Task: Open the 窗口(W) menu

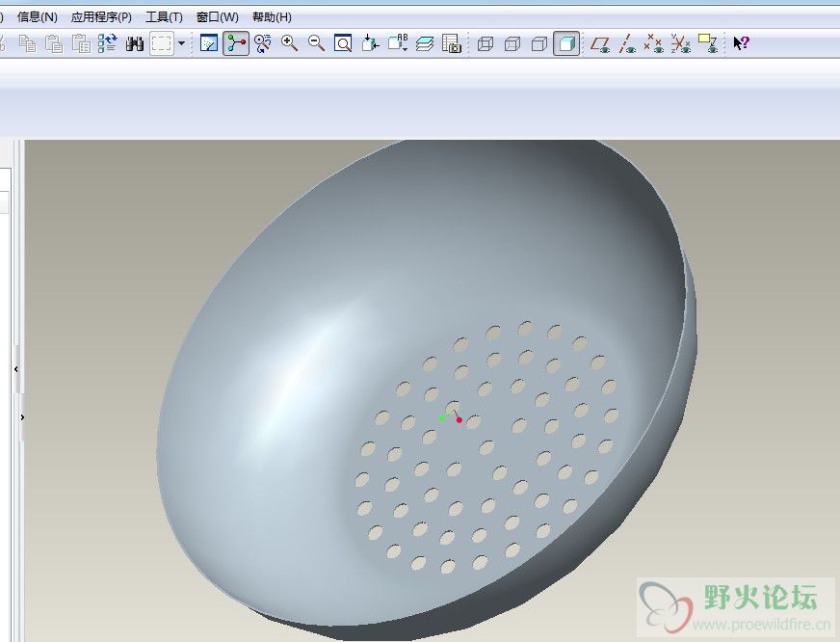Action: coord(217,17)
